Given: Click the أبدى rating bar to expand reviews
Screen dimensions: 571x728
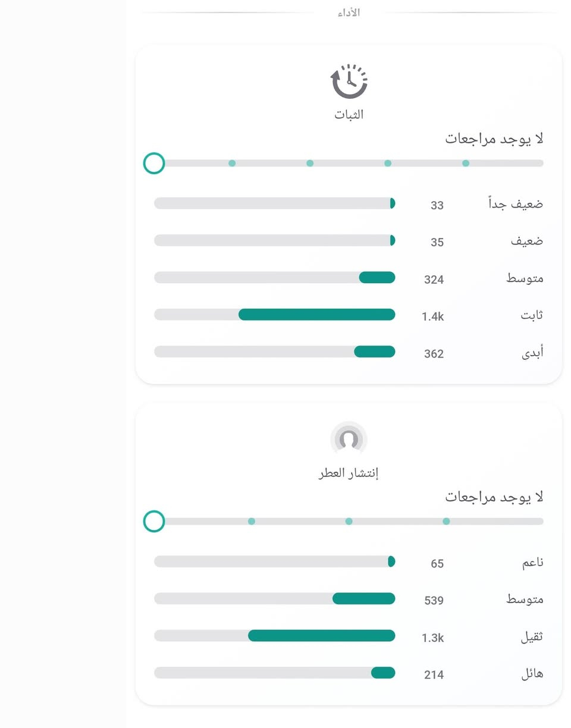Looking at the screenshot, I should click(x=274, y=352).
